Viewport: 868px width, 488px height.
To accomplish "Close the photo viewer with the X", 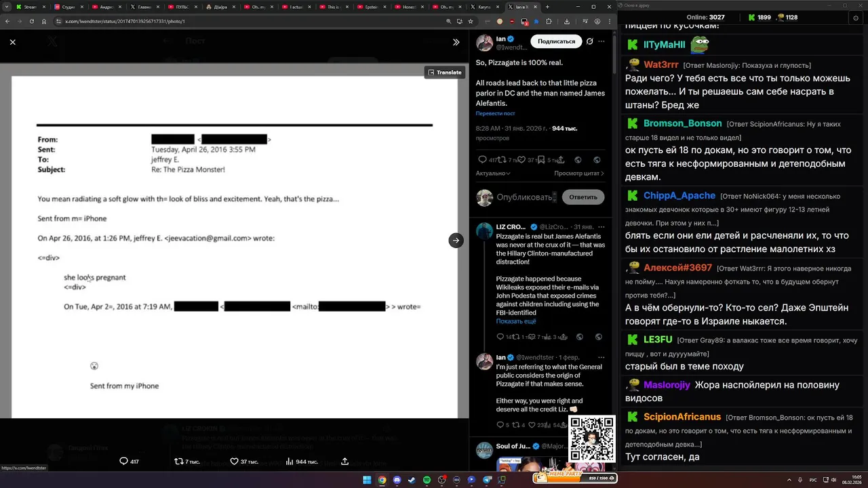I will point(12,42).
